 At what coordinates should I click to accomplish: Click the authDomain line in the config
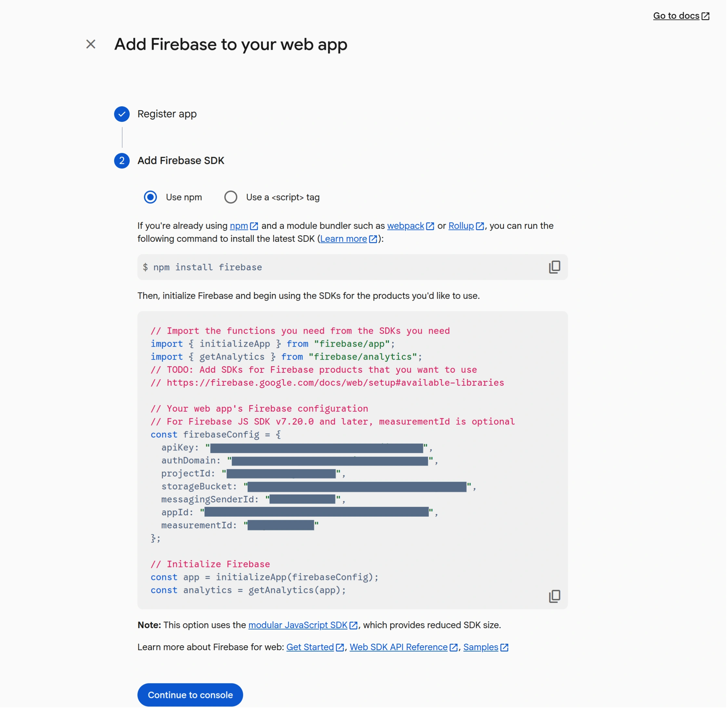(300, 462)
